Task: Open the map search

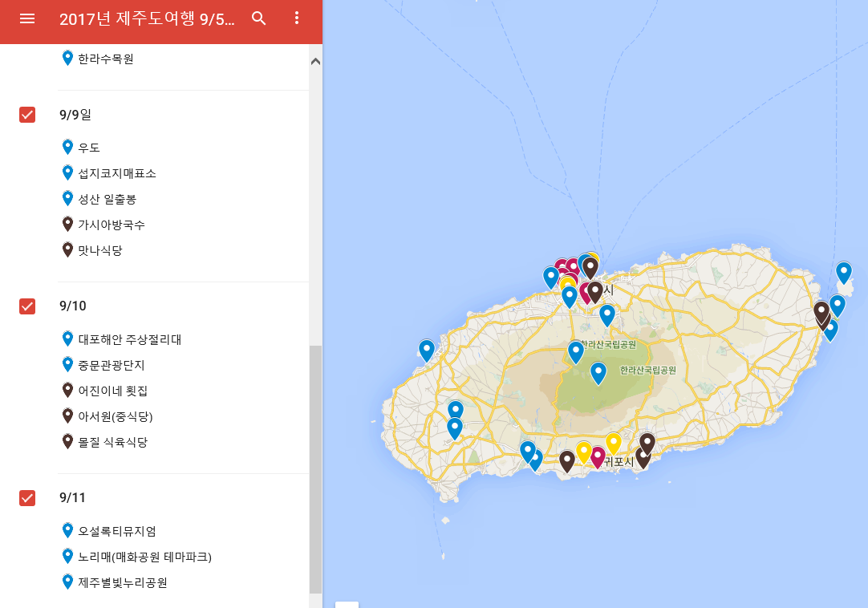Action: tap(258, 18)
